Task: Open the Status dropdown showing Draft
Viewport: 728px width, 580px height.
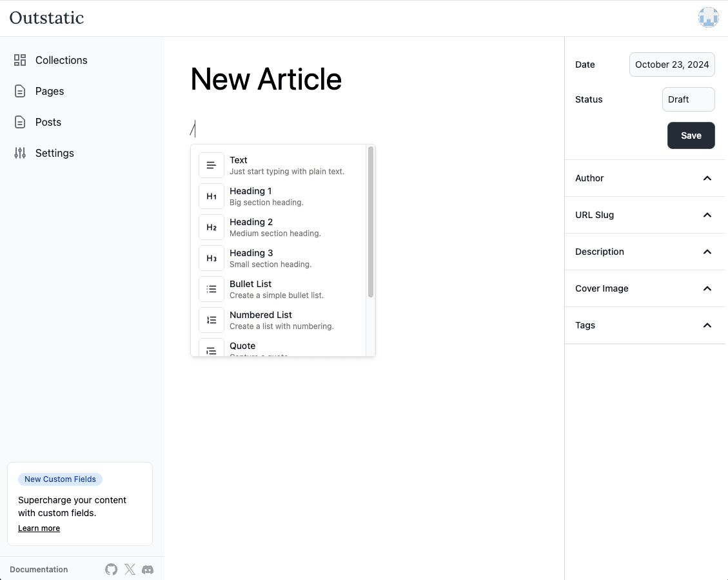Action: [x=688, y=99]
